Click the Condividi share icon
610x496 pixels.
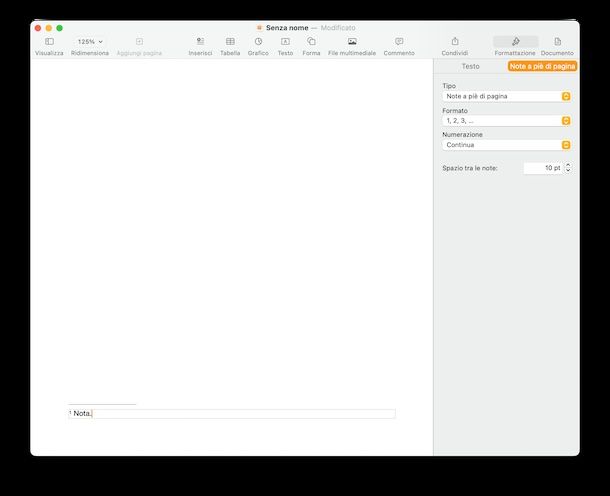click(455, 41)
